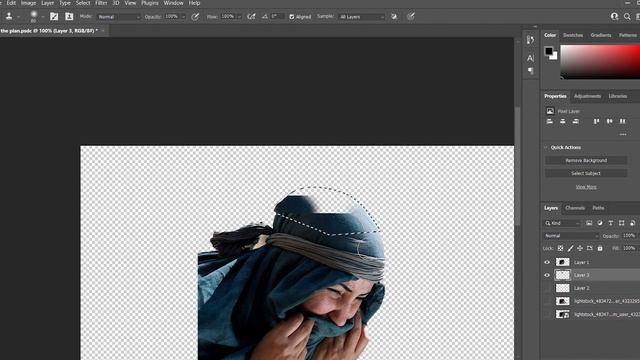640x360 pixels.
Task: Filter layers by adjustment layers icon
Action: [x=600, y=223]
